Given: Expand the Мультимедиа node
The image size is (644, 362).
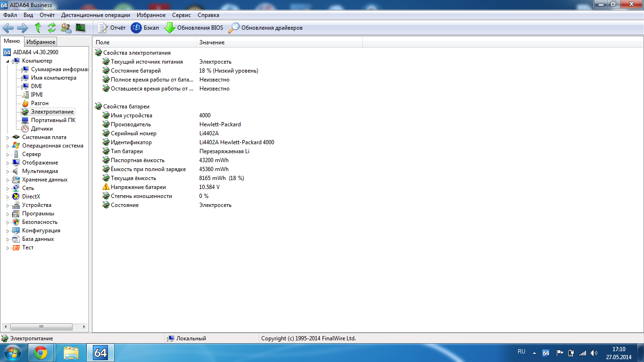Looking at the screenshot, I should point(8,172).
